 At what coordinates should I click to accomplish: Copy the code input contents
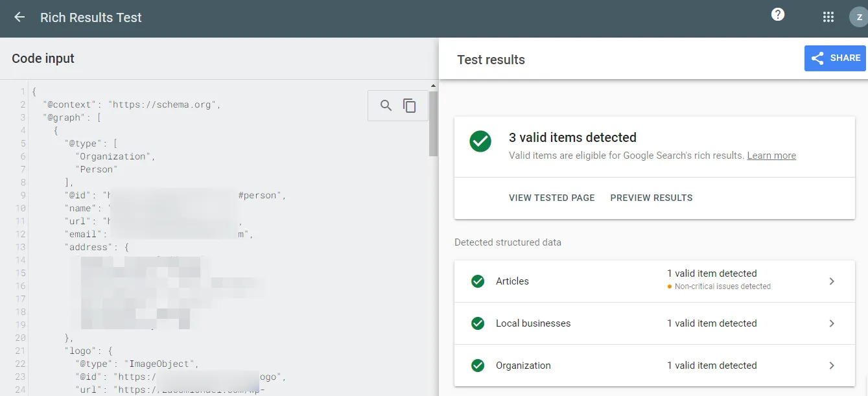coord(410,106)
